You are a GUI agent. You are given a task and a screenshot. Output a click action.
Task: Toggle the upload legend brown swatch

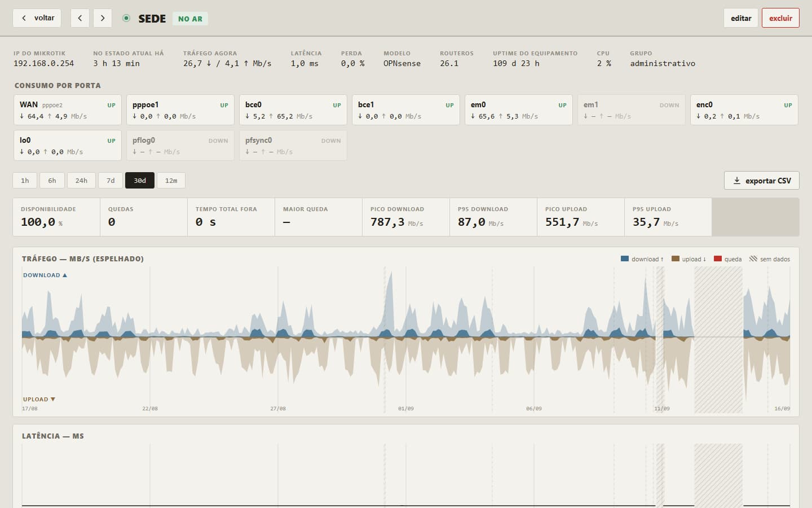[675, 259]
